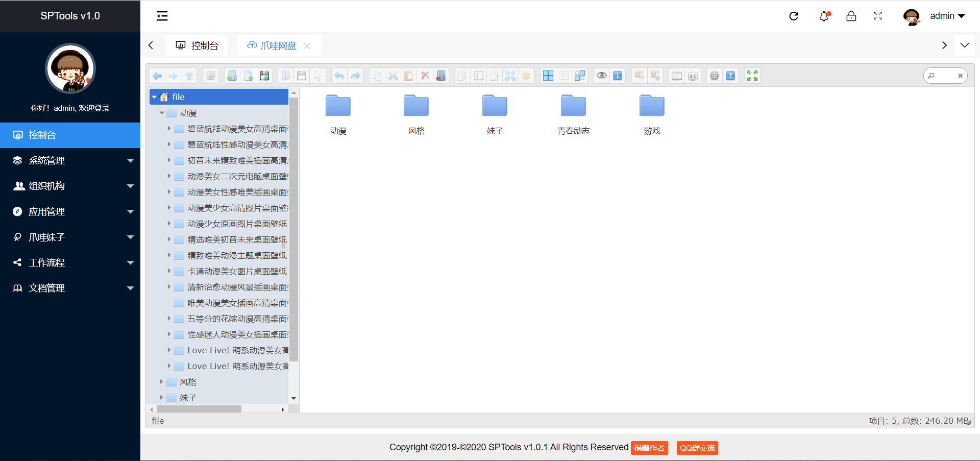
Task: Click the 捐赠作者 button in footer
Action: coord(649,448)
